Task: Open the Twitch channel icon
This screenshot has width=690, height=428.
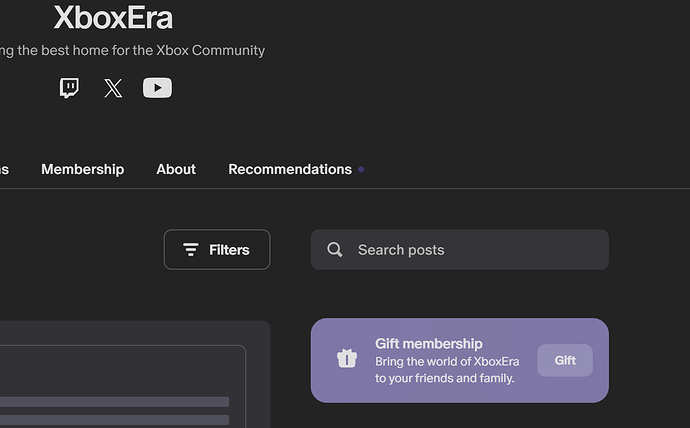Action: click(70, 88)
